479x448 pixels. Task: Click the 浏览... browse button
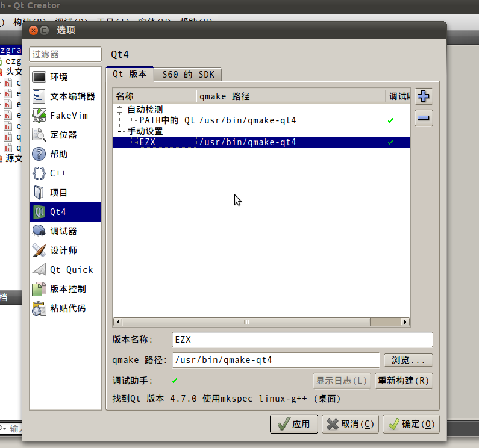pos(408,360)
